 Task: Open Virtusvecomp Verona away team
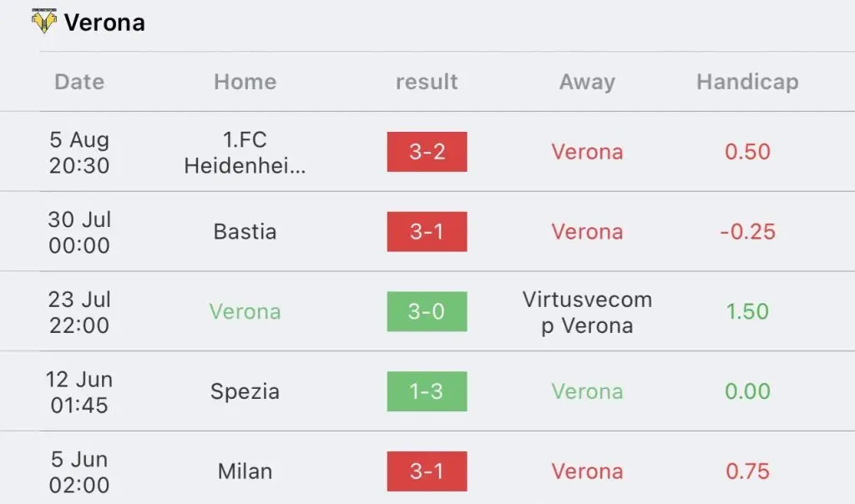(587, 312)
